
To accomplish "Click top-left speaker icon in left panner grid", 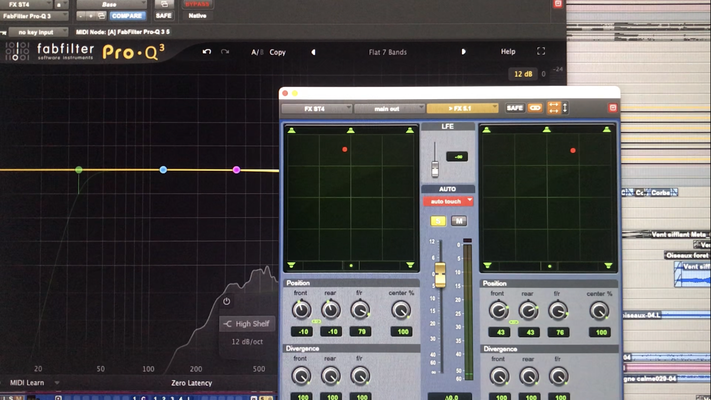I will pos(292,131).
